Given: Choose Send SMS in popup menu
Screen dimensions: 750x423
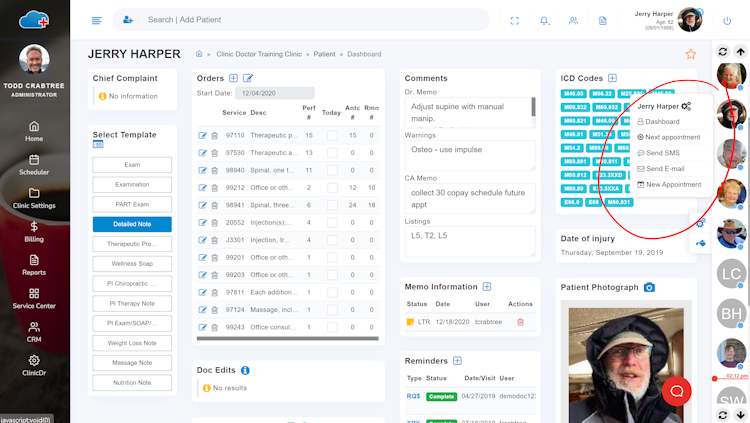Looking at the screenshot, I should pyautogui.click(x=658, y=153).
